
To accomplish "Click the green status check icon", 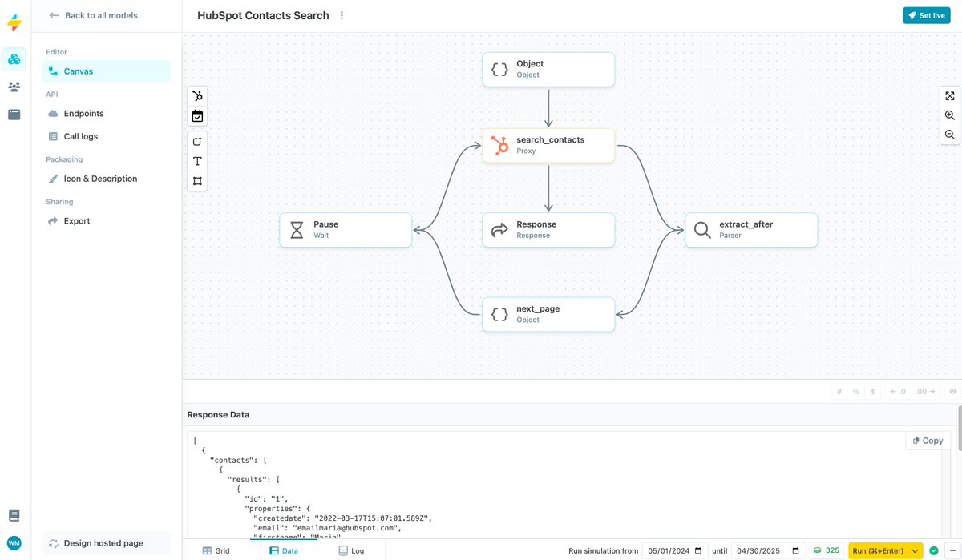I will [x=934, y=551].
